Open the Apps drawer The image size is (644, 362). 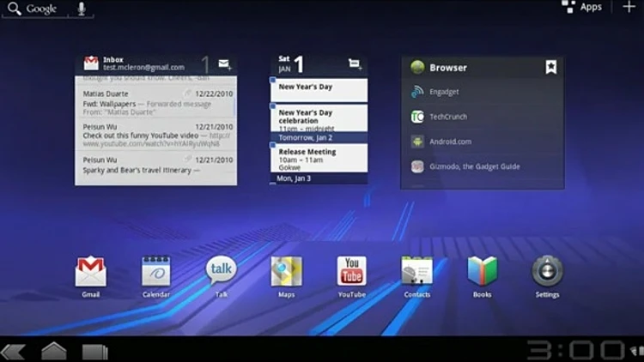[x=582, y=8]
